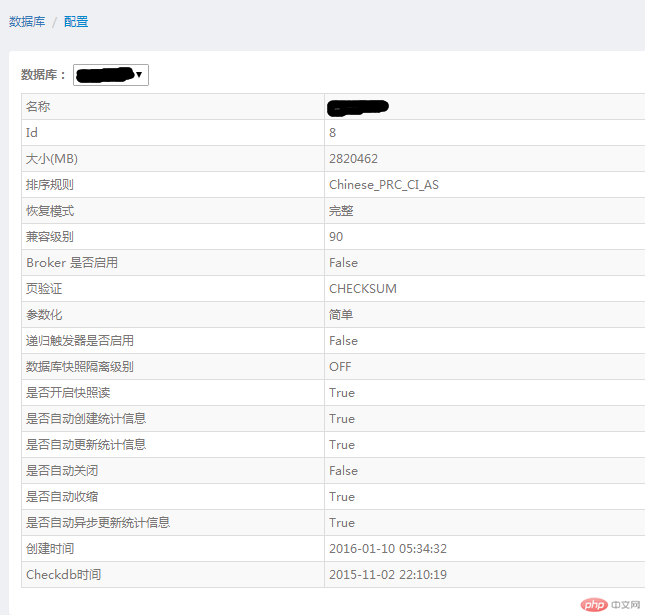Select the 是否开启快照读 label
The image size is (645, 615).
click(x=68, y=392)
